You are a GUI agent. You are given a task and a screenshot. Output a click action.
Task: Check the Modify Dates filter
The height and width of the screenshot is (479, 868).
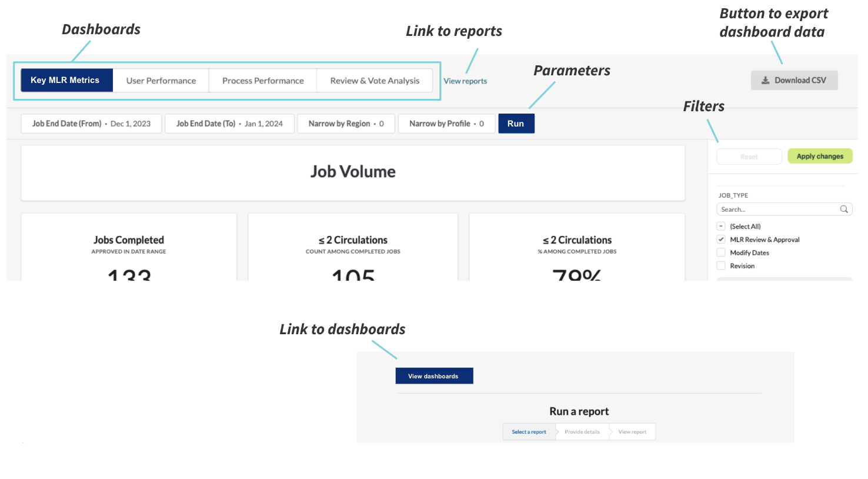[x=721, y=252]
